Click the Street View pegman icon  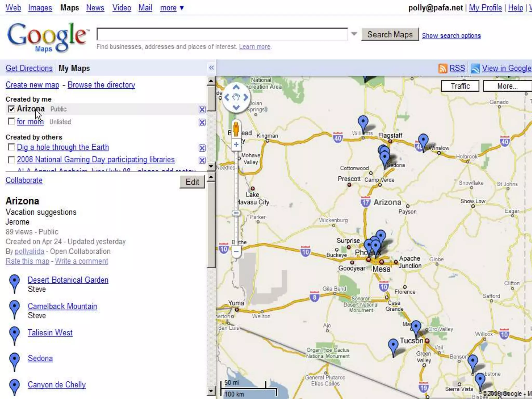[236, 129]
